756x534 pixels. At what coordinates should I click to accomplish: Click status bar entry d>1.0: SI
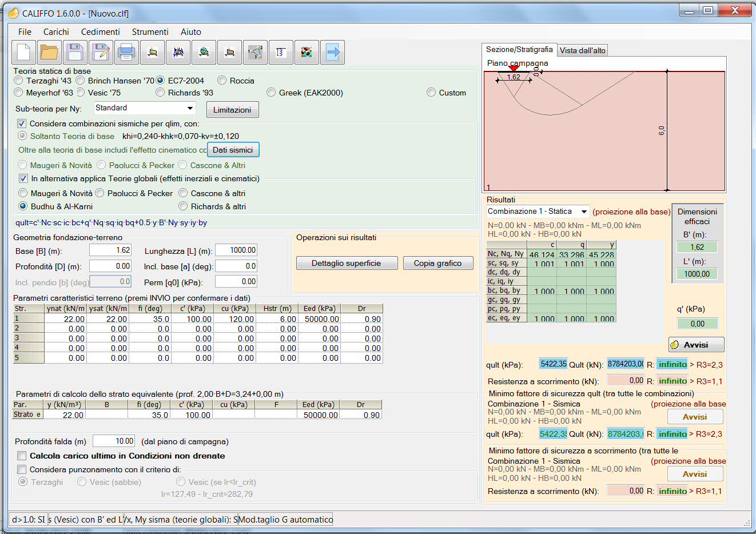29,520
